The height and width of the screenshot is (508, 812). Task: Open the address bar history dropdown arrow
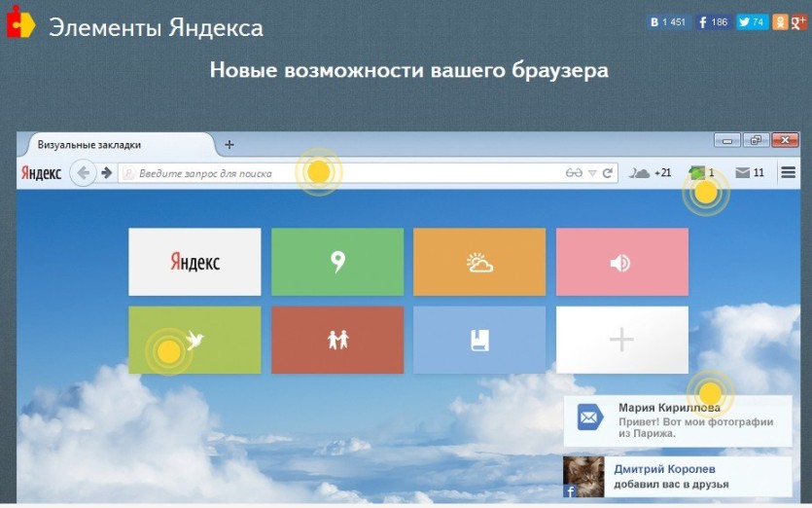click(592, 173)
